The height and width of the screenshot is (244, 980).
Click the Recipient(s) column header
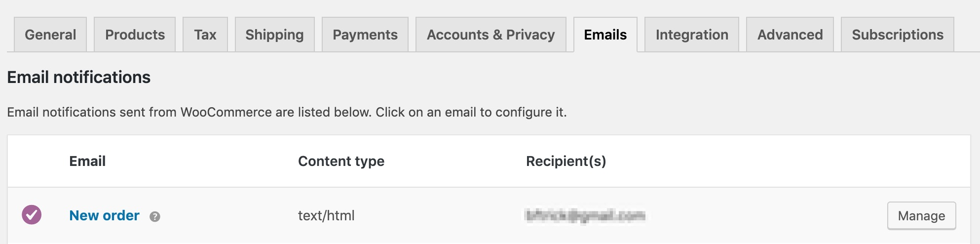[566, 161]
